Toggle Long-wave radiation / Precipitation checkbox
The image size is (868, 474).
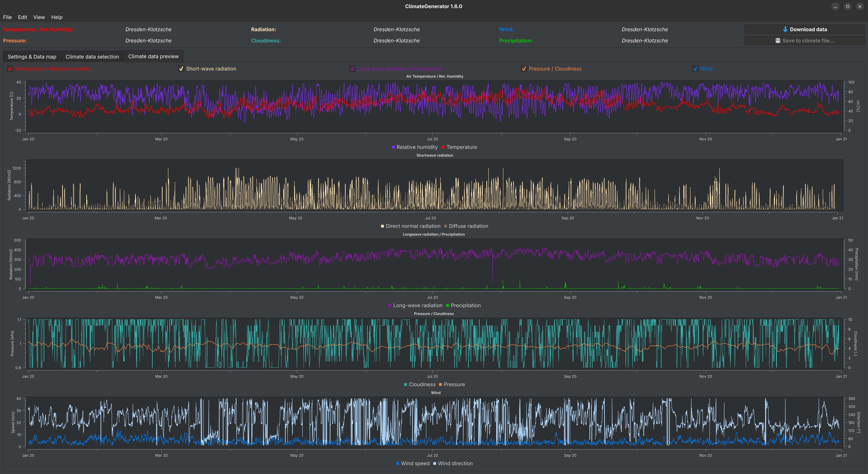pyautogui.click(x=352, y=69)
